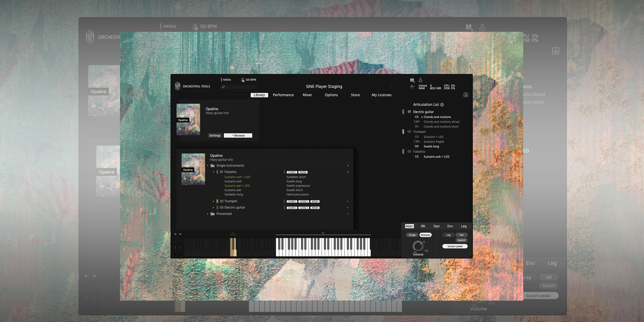Image resolution: width=644 pixels, height=322 pixels.
Task: Click the search field with magnifier
Action: pos(238,87)
